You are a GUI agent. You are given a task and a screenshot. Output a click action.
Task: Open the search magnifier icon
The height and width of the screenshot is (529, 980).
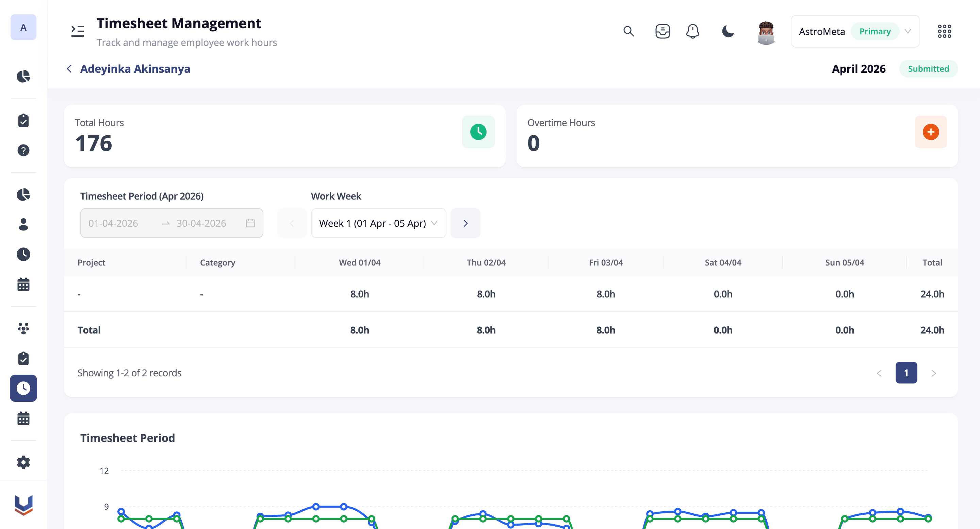[628, 31]
